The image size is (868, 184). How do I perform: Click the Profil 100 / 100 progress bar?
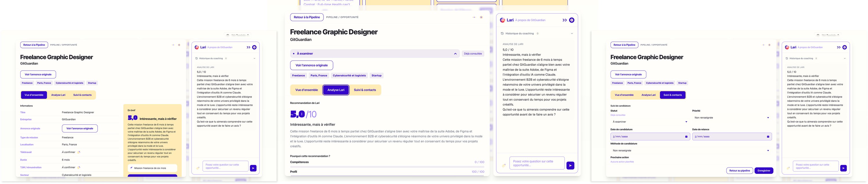point(387,176)
